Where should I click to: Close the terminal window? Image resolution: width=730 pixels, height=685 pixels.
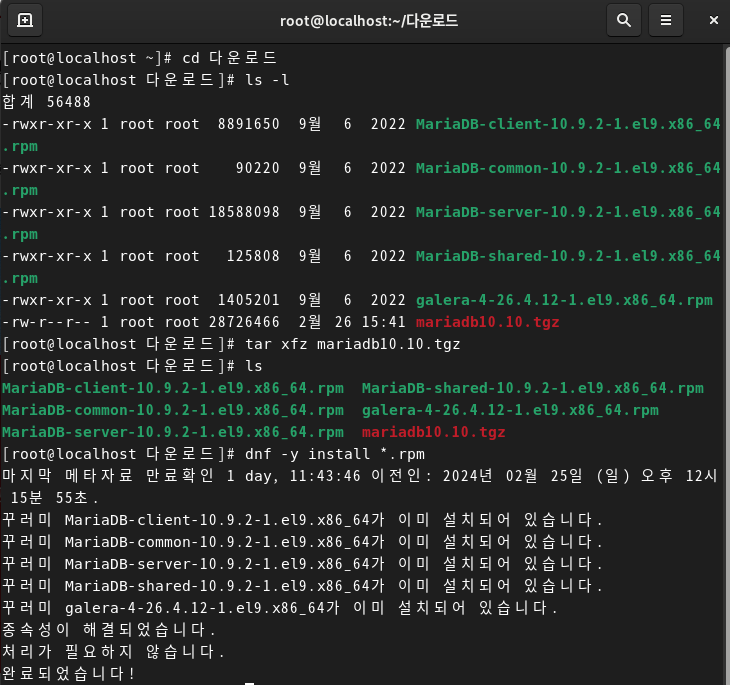pos(713,20)
